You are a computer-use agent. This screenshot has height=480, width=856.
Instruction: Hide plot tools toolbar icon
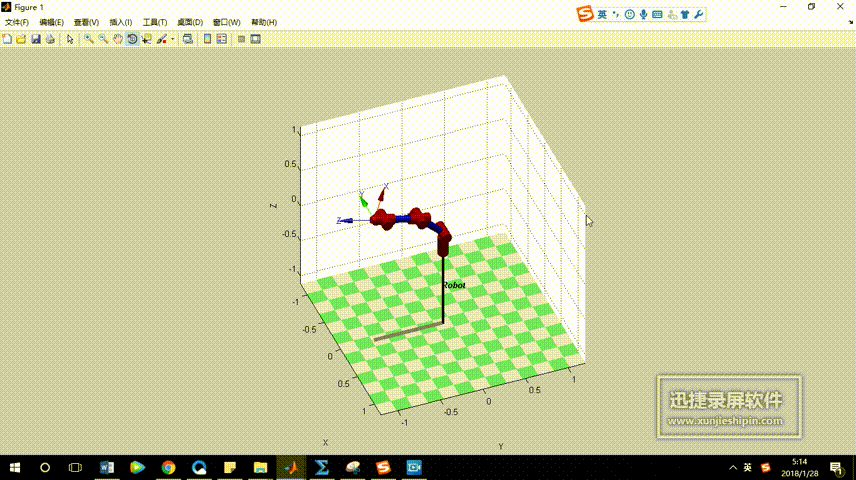(241, 39)
